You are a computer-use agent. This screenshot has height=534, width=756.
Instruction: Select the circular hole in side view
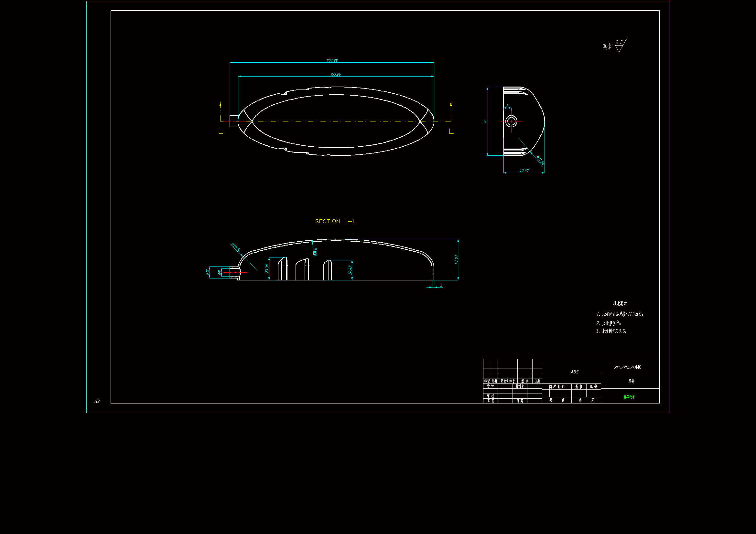point(511,121)
